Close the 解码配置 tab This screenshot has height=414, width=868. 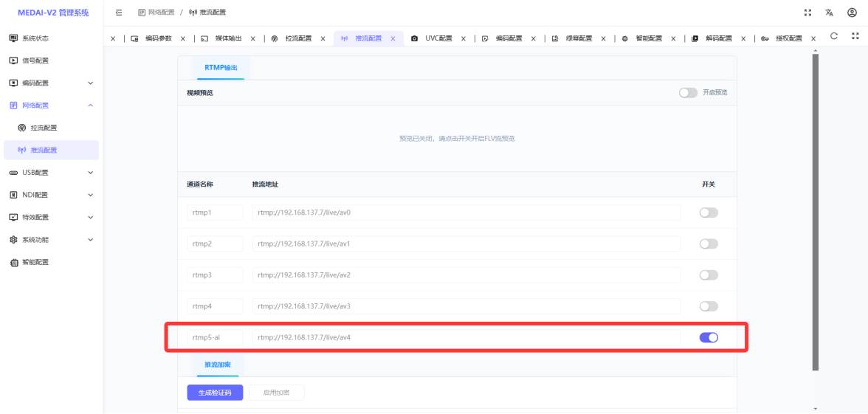tap(743, 38)
